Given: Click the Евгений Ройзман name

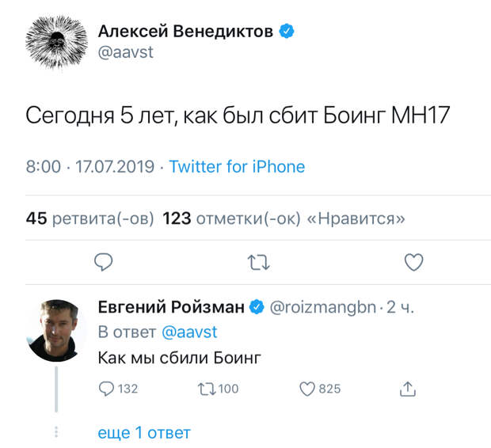Looking at the screenshot, I should (x=171, y=307).
